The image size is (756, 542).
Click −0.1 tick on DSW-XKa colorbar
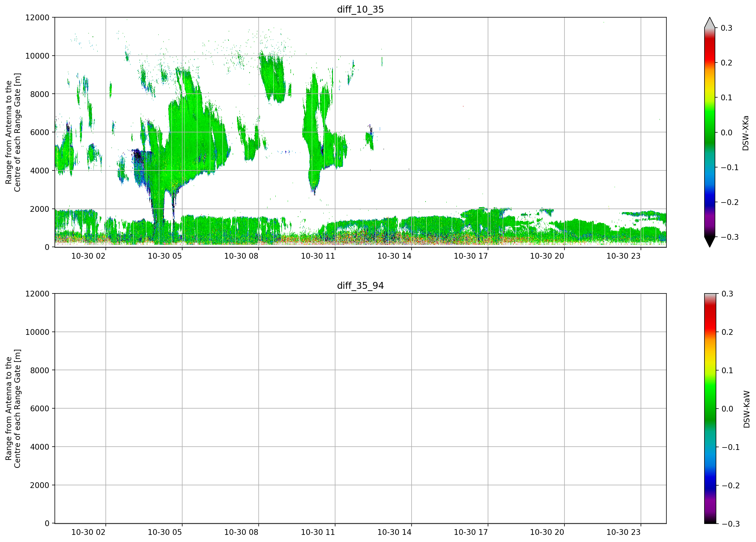pyautogui.click(x=730, y=167)
